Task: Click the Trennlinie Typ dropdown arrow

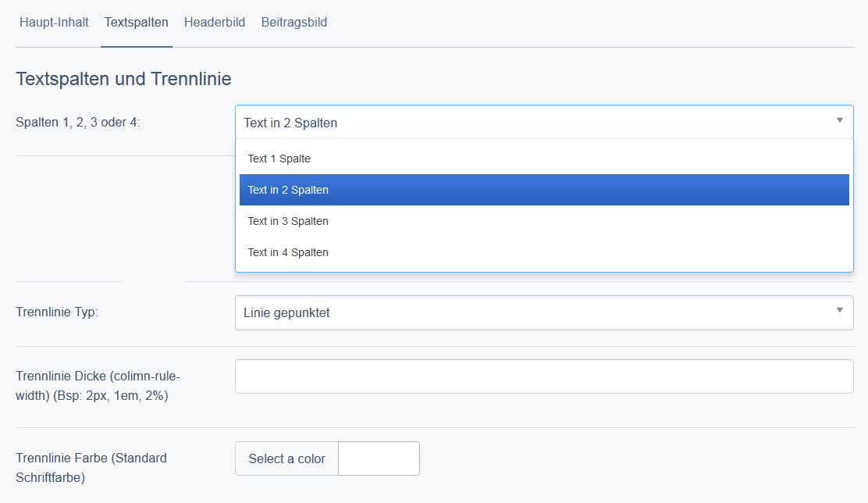Action: coord(840,311)
